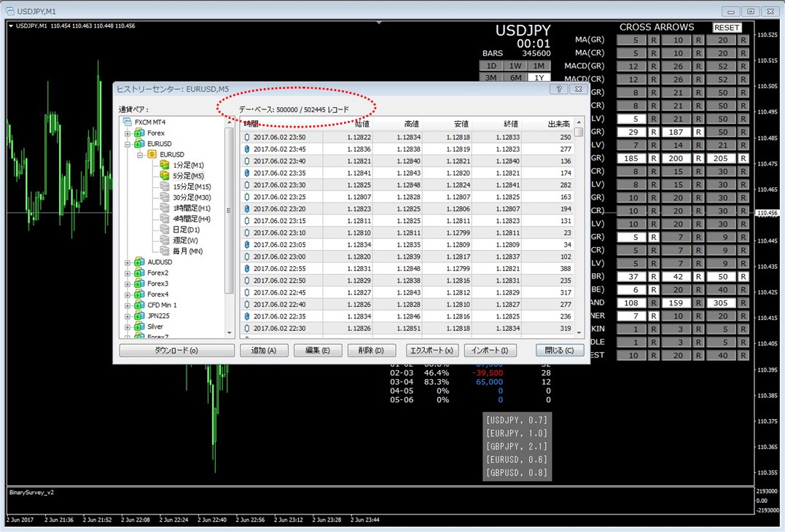Click candle icon of the 23:45 record
Viewport: 785px width, 532px height.
click(247, 149)
